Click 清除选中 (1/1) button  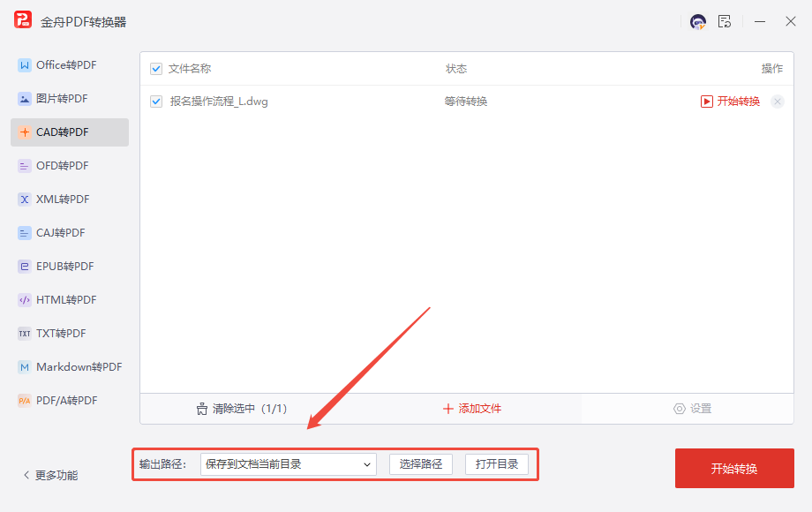(x=242, y=409)
